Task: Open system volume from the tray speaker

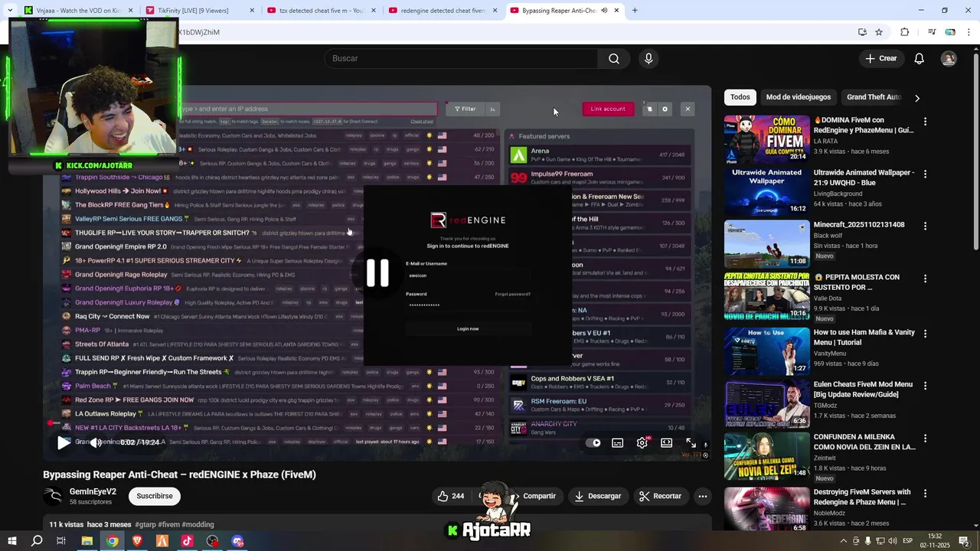Action: pyautogui.click(x=893, y=541)
